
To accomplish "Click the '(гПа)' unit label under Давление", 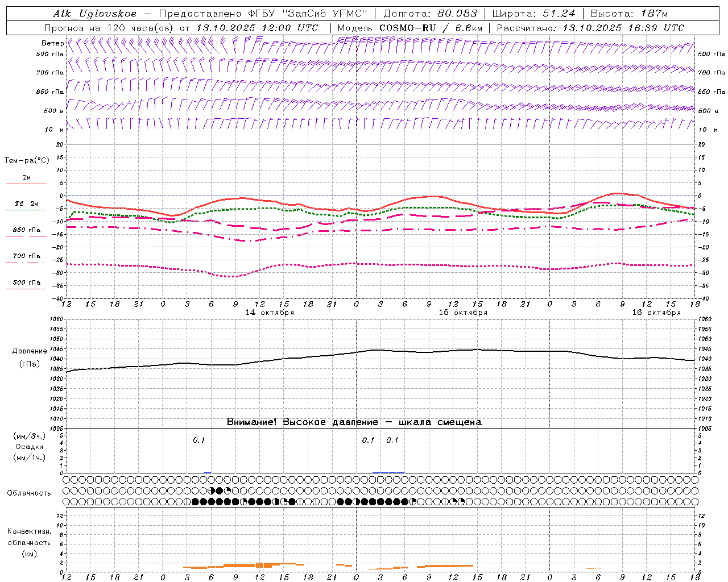I will (x=30, y=364).
